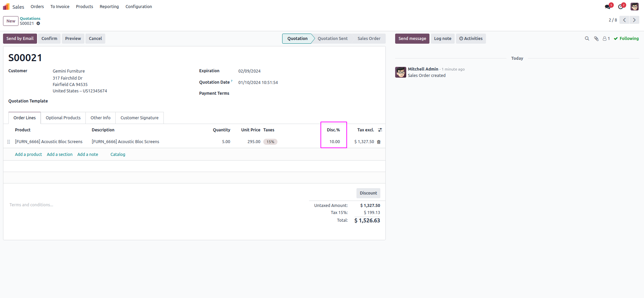Click the New button
Viewport: 644px width, 298px height.
[x=11, y=21]
